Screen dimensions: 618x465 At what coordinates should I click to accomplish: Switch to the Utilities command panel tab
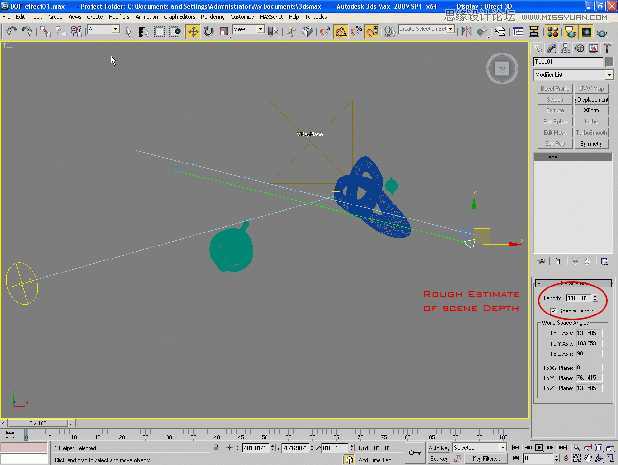click(x=607, y=48)
